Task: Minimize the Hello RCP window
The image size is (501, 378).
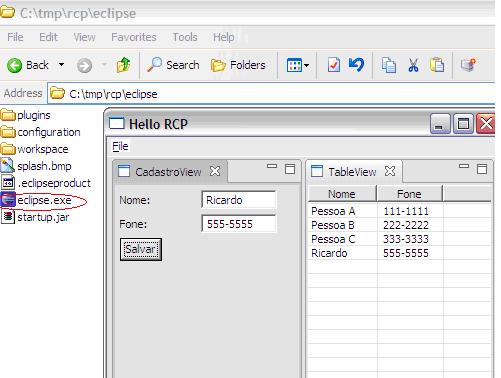Action: (440, 124)
